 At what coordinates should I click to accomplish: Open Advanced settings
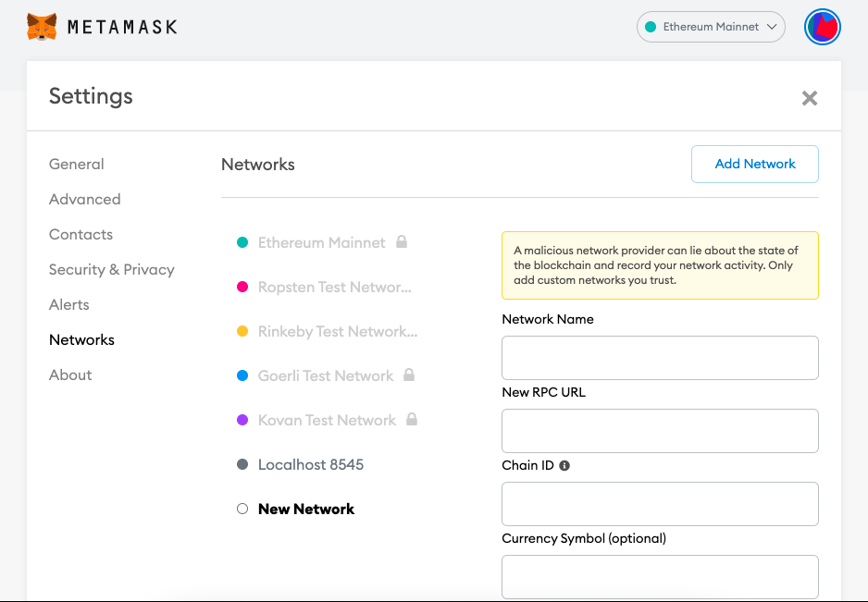[85, 199]
